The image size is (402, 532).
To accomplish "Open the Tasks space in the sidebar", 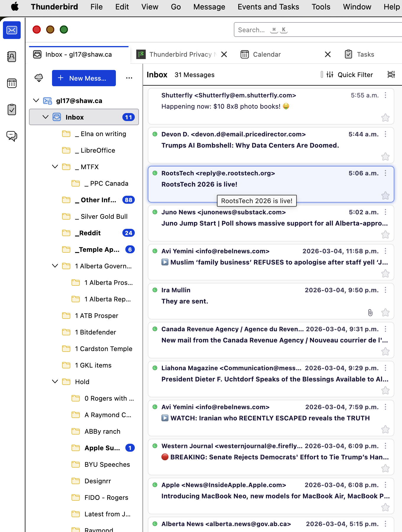I will tap(12, 110).
